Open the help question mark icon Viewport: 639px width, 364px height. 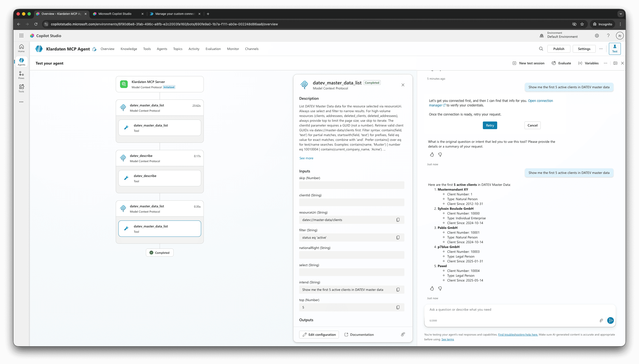click(608, 36)
